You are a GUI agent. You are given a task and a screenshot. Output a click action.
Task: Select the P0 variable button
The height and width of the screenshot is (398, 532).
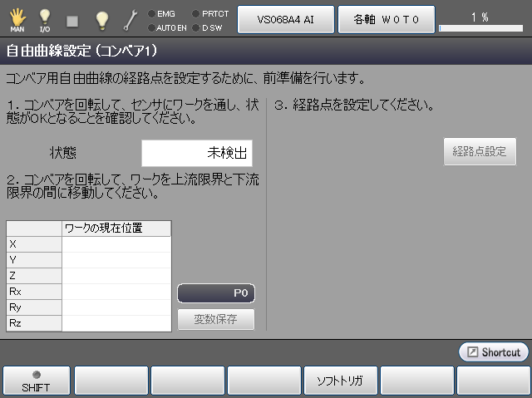tap(216, 294)
